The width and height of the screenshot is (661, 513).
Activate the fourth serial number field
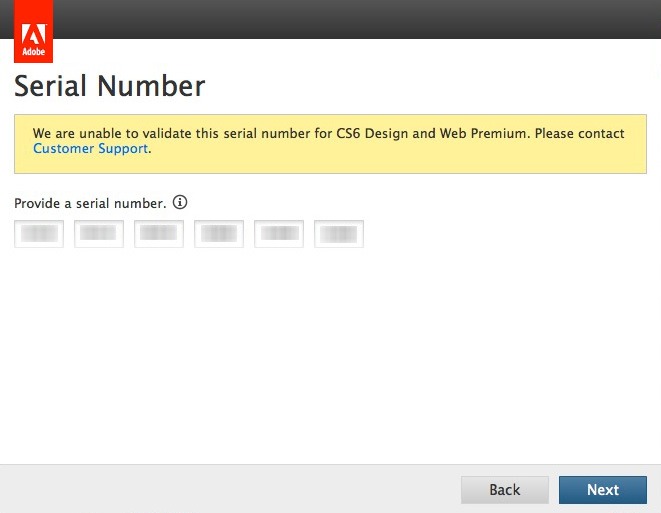pos(219,234)
